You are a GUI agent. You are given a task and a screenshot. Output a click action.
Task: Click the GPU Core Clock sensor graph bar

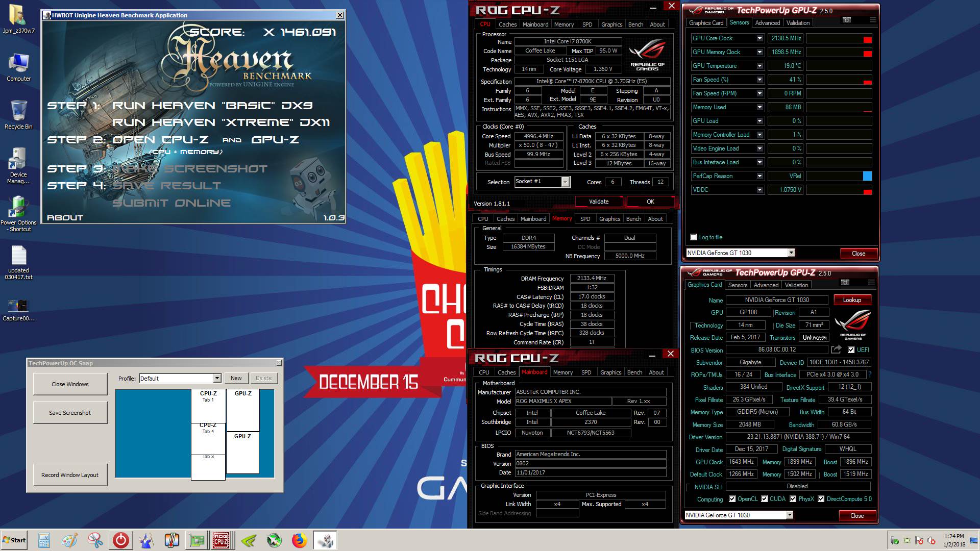[x=839, y=38]
